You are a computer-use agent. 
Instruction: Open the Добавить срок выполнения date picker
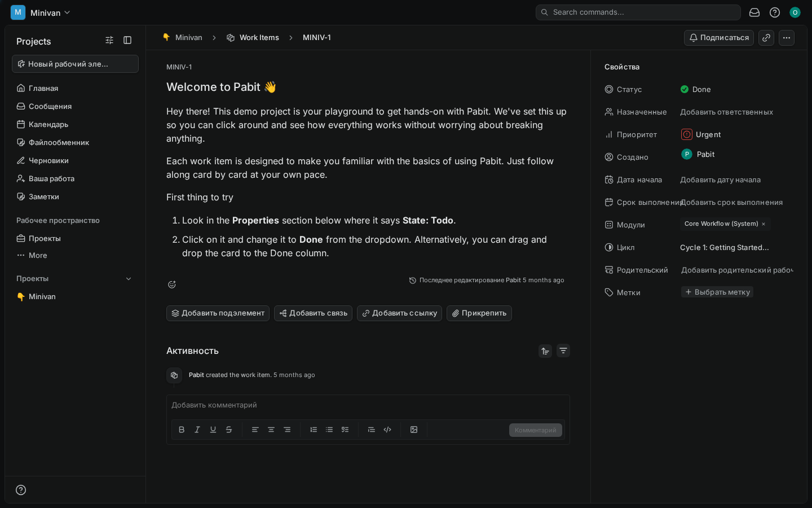pyautogui.click(x=731, y=202)
